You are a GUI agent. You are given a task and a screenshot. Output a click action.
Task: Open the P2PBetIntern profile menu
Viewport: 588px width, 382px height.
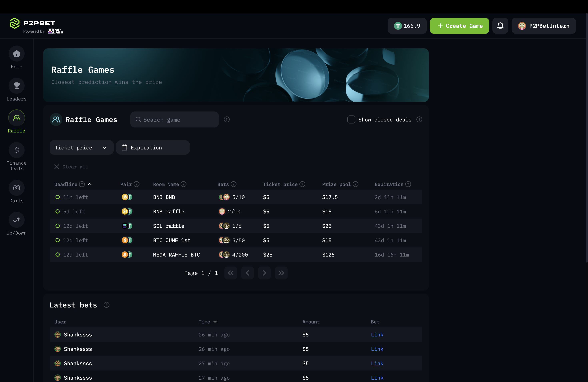click(544, 26)
